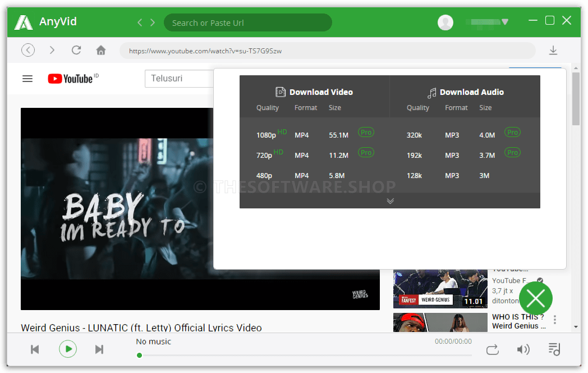Screen dimensions: 588x373
Task: Click the scrollbar up arrow
Action: pyautogui.click(x=576, y=68)
